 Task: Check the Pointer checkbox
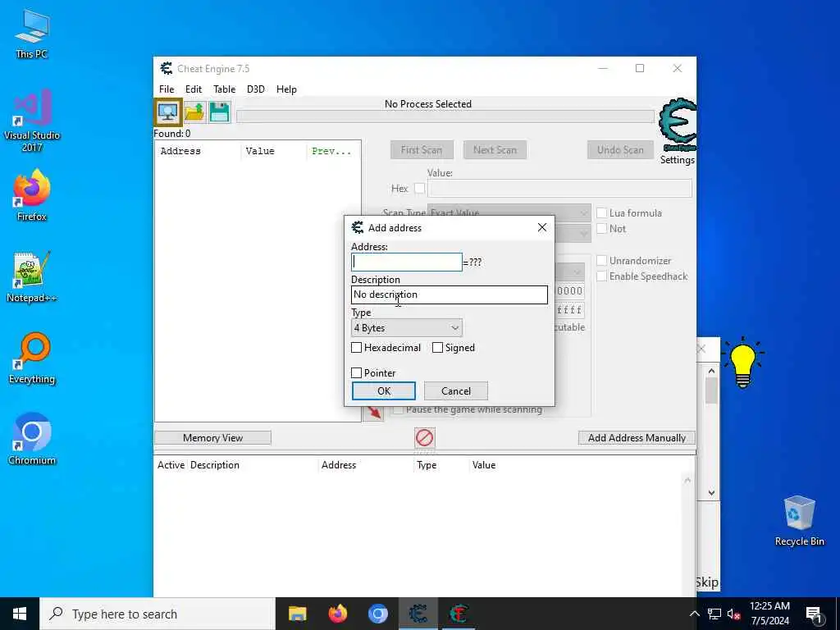[x=356, y=373]
